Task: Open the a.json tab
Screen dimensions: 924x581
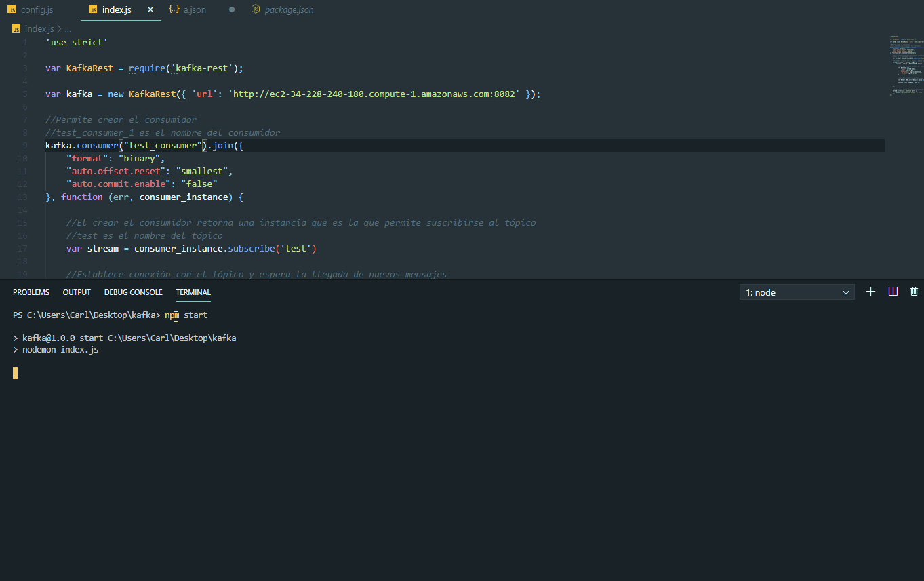Action: click(195, 10)
